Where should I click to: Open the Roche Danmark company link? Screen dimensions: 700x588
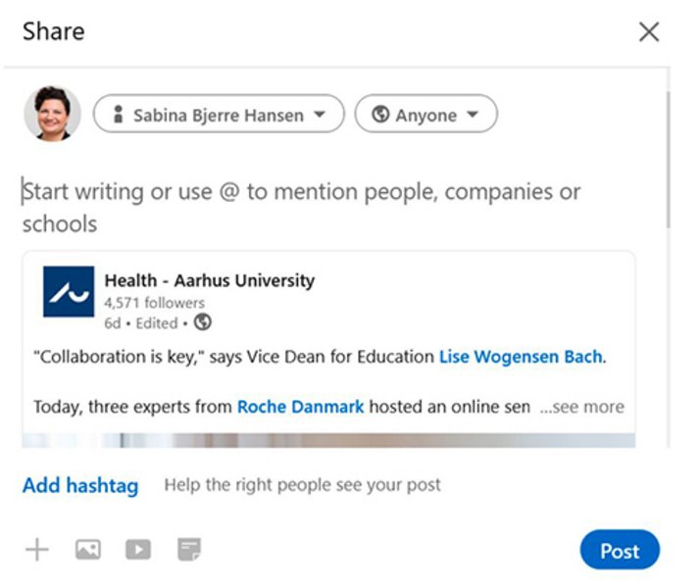point(300,407)
